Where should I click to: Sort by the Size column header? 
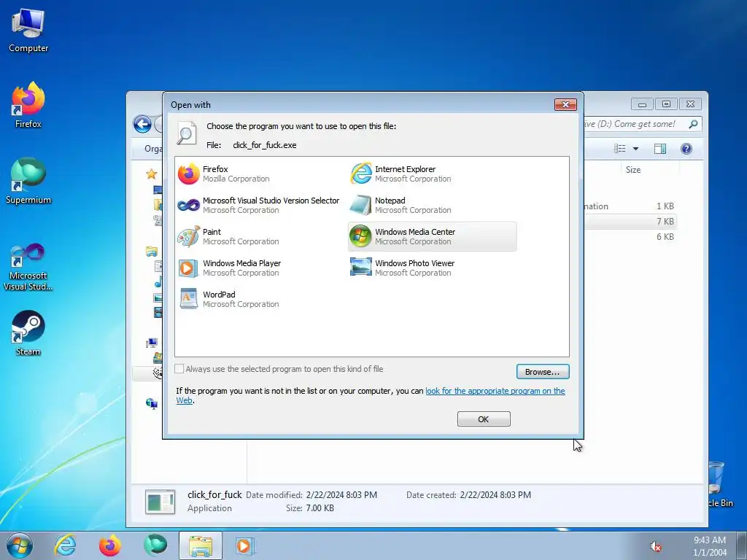[633, 170]
